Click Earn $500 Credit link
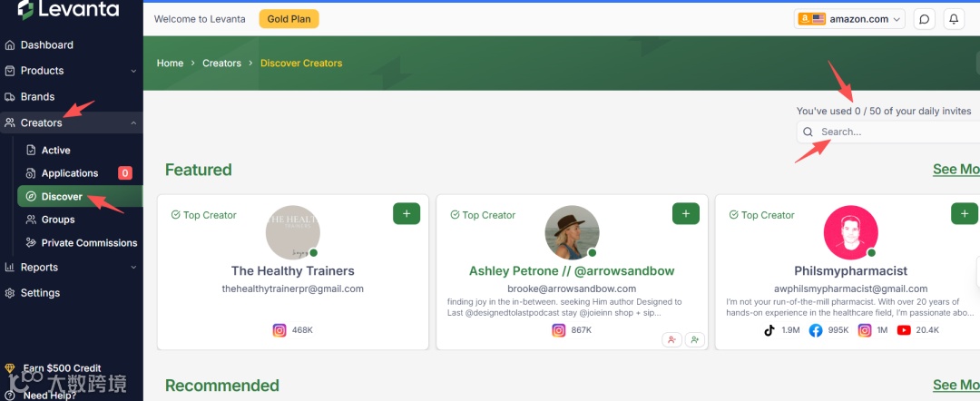The image size is (980, 401). [x=62, y=368]
